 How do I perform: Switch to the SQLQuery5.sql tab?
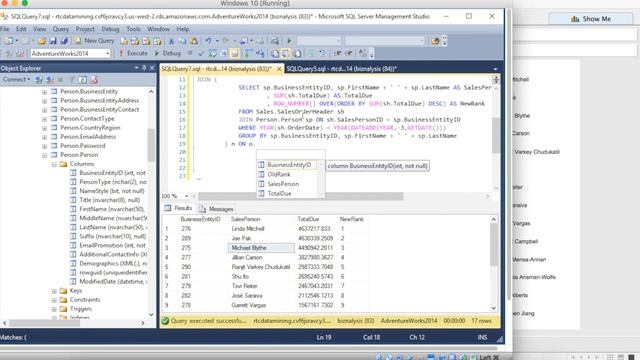(x=341, y=69)
